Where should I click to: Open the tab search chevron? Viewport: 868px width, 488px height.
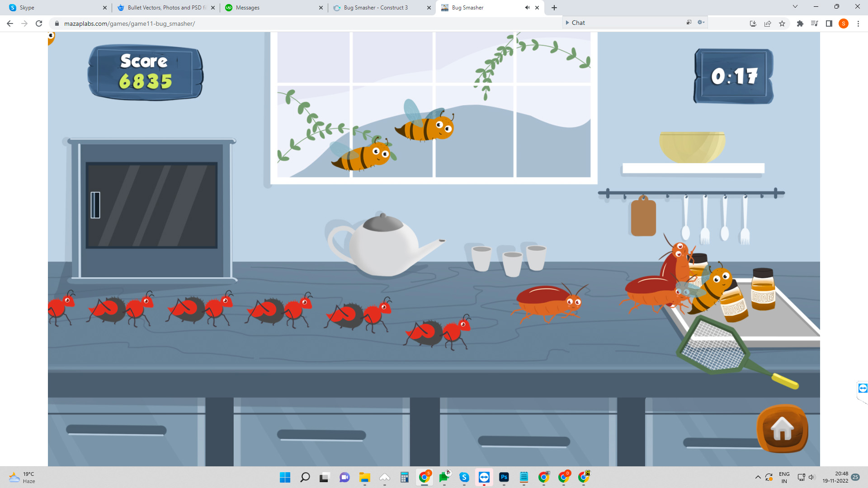(795, 7)
